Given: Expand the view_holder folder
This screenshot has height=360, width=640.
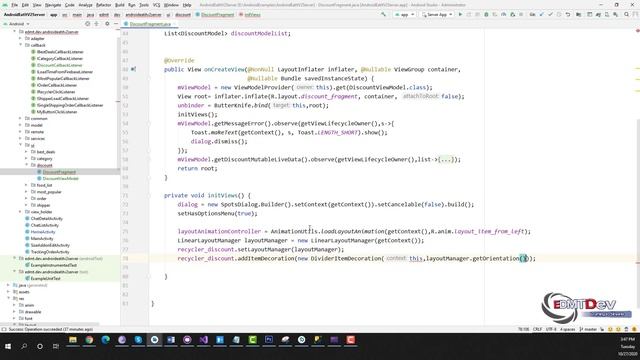Looking at the screenshot, I should [x=20, y=211].
